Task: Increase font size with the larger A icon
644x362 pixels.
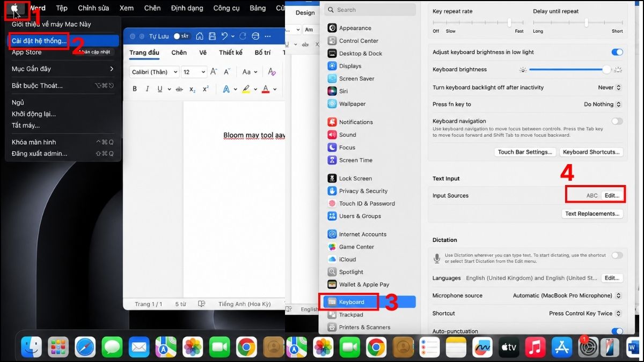Action: [213, 72]
